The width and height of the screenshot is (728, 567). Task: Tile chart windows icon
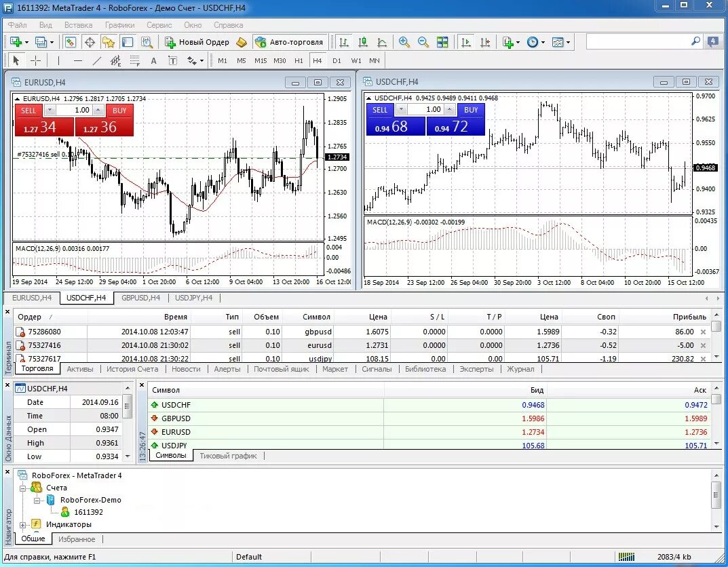[442, 42]
